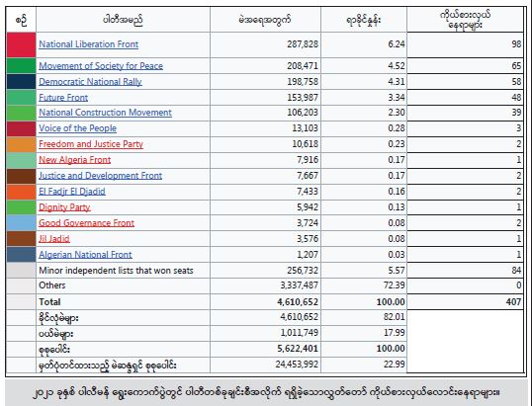Open National Construction Movement link
532x406 pixels.
point(105,113)
